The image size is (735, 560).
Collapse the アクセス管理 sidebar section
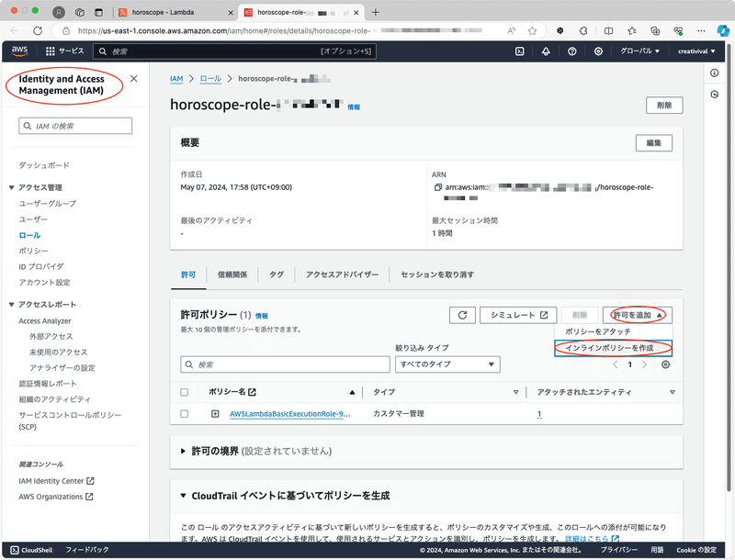(x=11, y=188)
